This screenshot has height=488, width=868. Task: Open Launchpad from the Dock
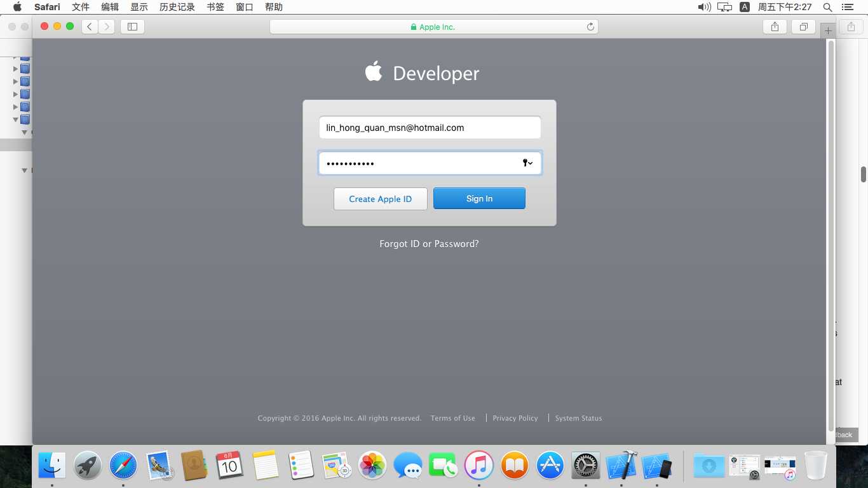point(88,466)
